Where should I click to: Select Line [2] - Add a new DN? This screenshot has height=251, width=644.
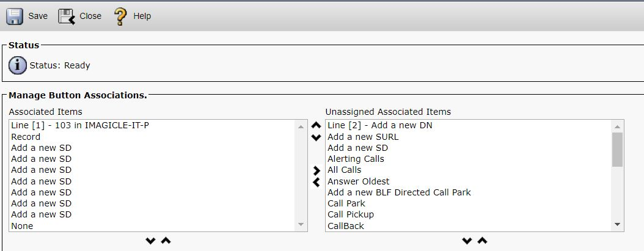[x=380, y=125]
